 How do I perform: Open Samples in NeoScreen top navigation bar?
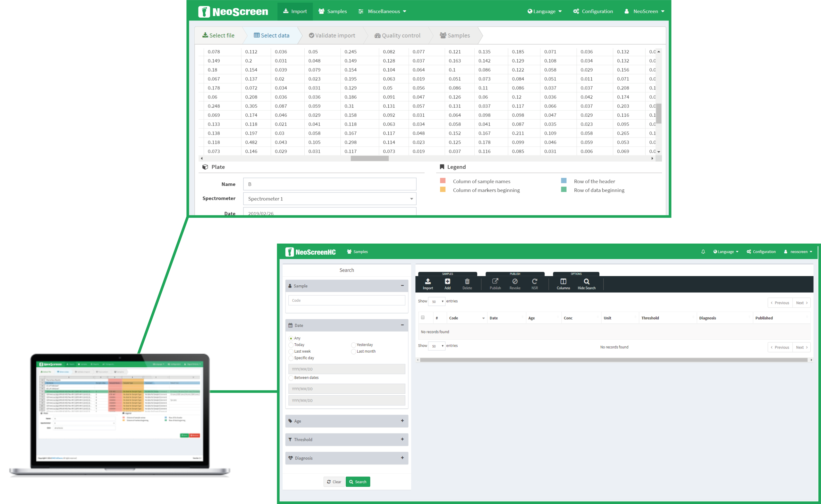point(333,11)
